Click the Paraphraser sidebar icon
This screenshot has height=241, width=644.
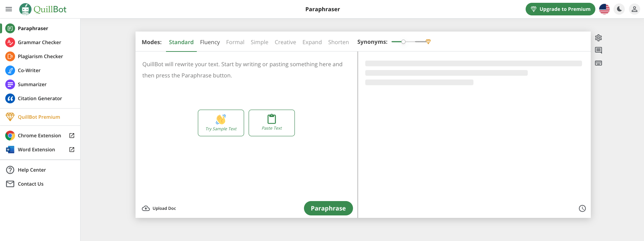pyautogui.click(x=10, y=28)
